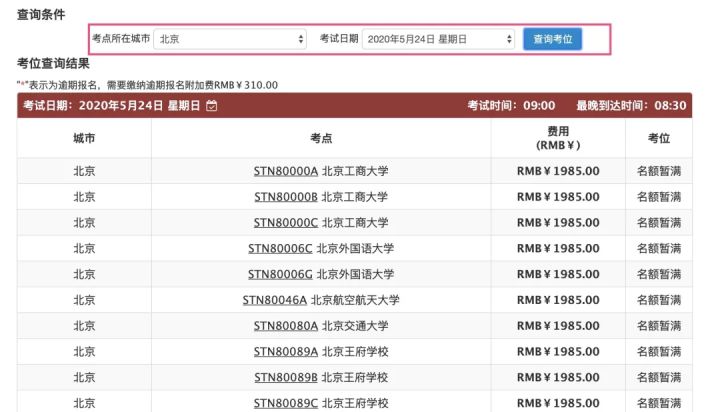720x412 pixels.
Task: Click the calendar icon beside the exam date header
Action: click(x=212, y=106)
